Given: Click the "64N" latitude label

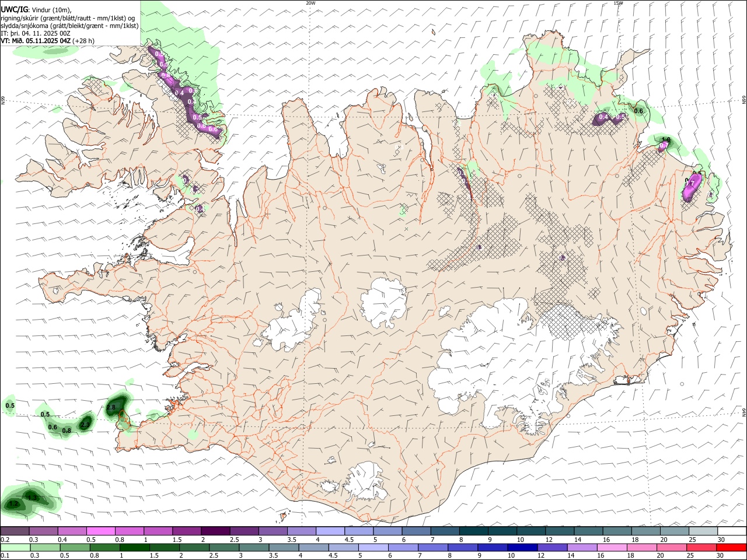Looking at the screenshot, I should [x=744, y=411].
